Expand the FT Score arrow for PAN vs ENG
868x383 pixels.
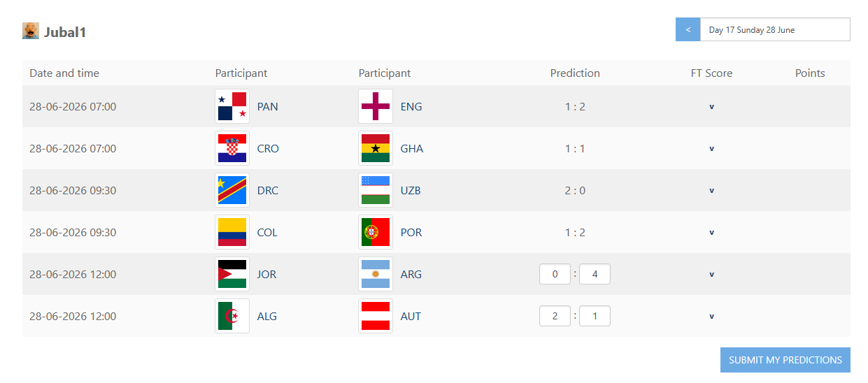711,107
